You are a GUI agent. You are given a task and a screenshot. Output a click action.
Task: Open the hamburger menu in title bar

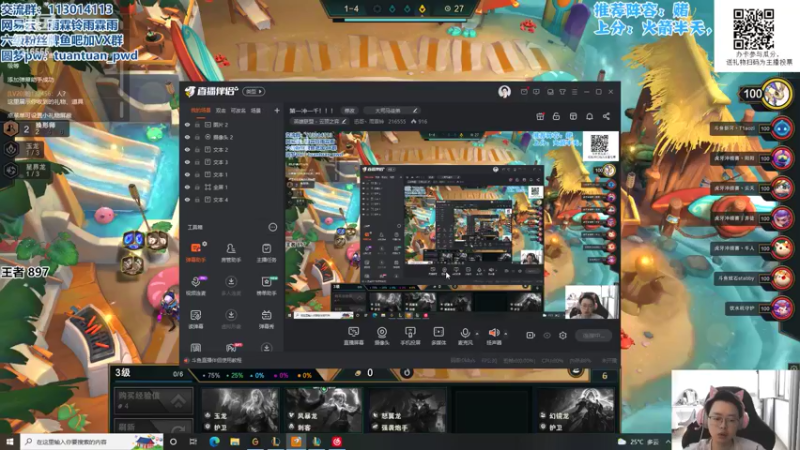click(x=574, y=92)
